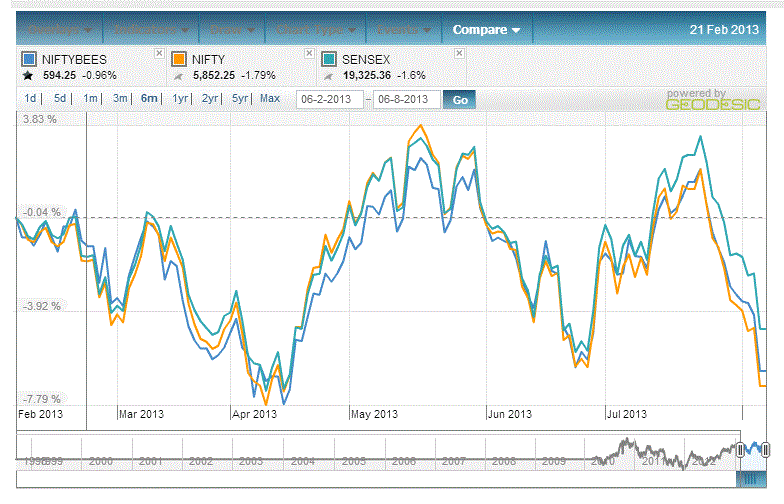
Task: Click the horizontal scrollbar thumb below navigator
Action: [x=751, y=480]
